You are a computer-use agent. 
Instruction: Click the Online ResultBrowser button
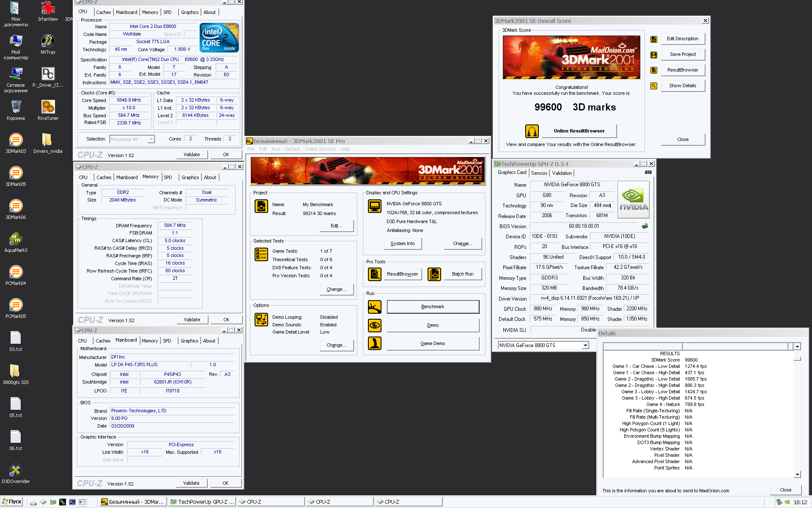point(579,131)
